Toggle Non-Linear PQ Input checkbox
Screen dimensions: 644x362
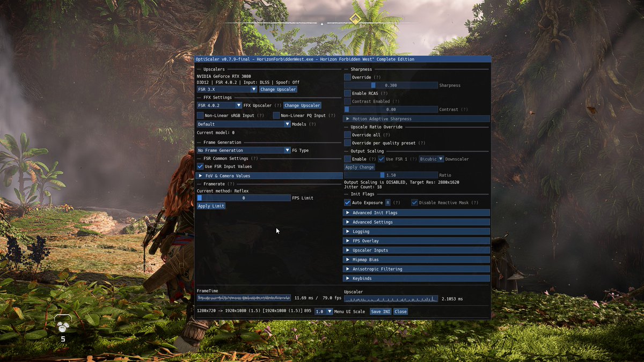tap(276, 115)
